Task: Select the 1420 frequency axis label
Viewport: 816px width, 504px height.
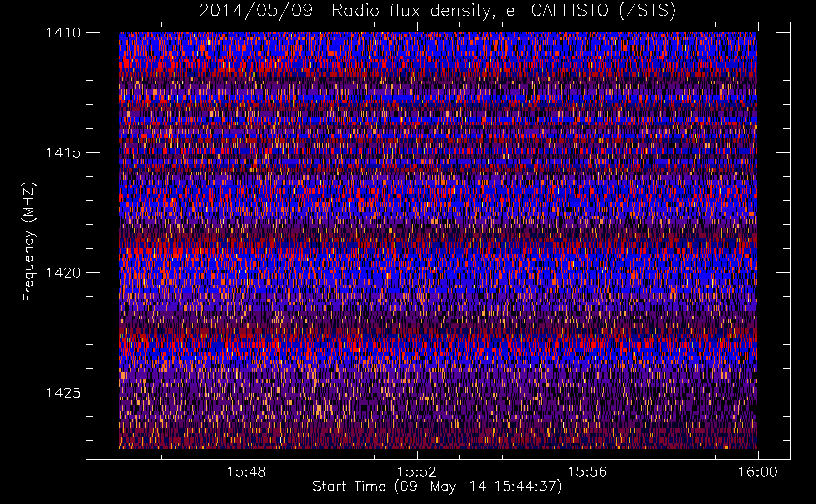Action: pyautogui.click(x=64, y=273)
